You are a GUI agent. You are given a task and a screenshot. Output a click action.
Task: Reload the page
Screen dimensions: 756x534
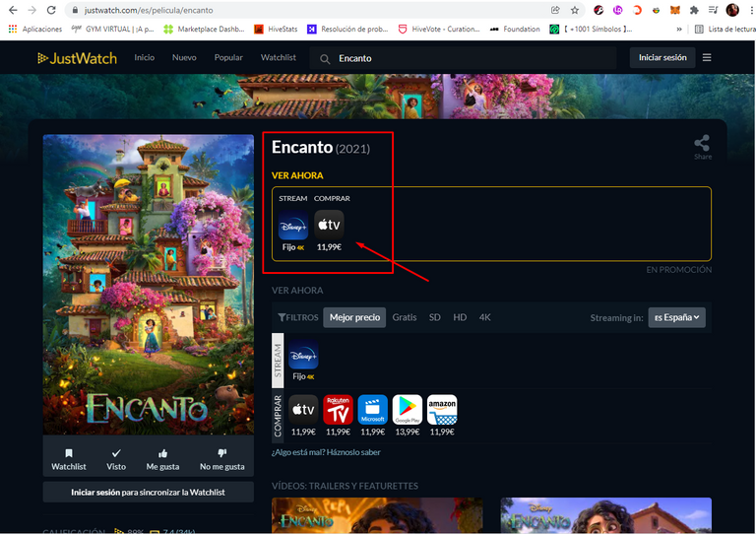pos(51,10)
